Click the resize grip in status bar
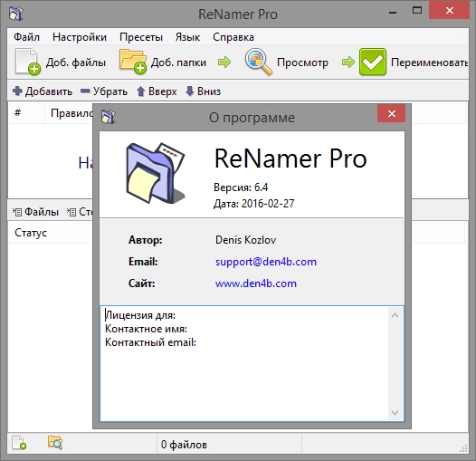This screenshot has height=461, width=476. [x=463, y=448]
